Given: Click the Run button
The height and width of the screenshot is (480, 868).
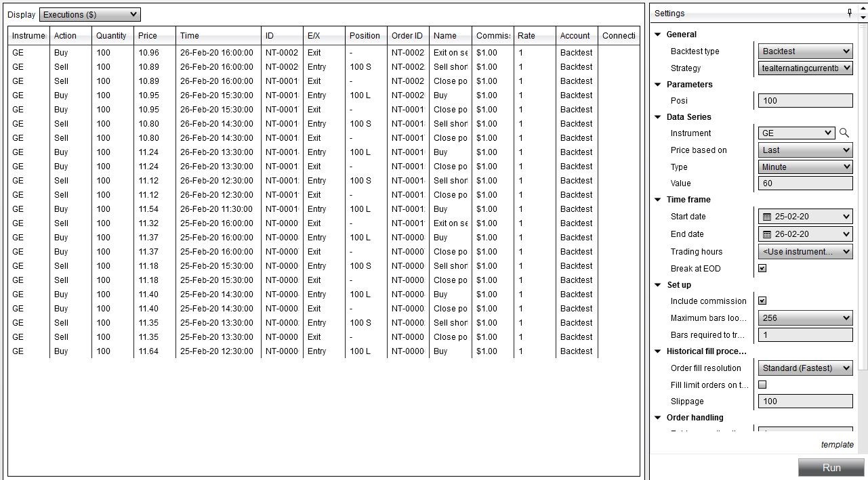Looking at the screenshot, I should click(831, 467).
